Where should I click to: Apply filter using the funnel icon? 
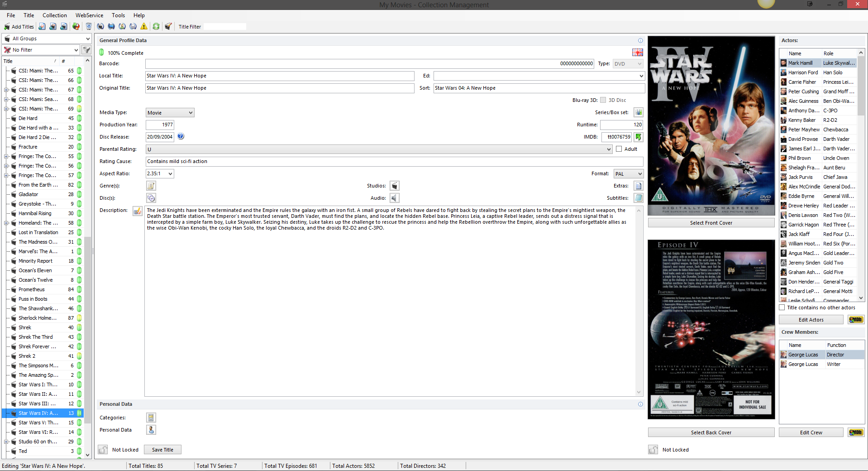pos(86,50)
